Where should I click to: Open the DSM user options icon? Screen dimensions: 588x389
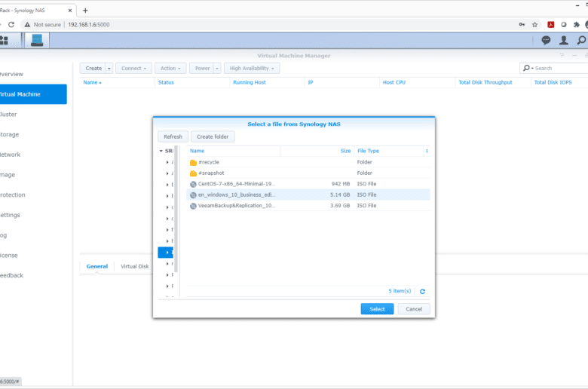(564, 40)
